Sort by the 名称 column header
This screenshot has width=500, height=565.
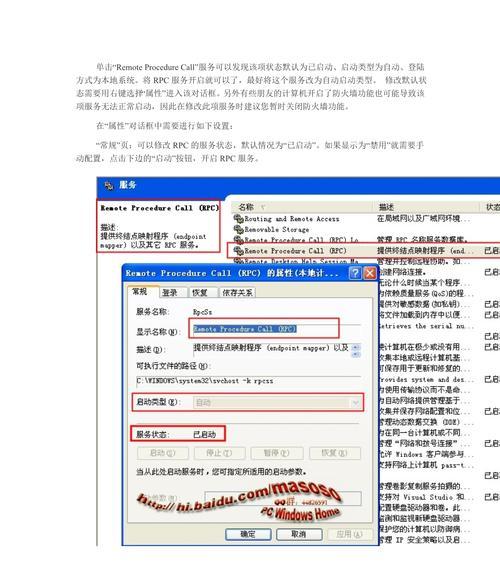point(302,207)
